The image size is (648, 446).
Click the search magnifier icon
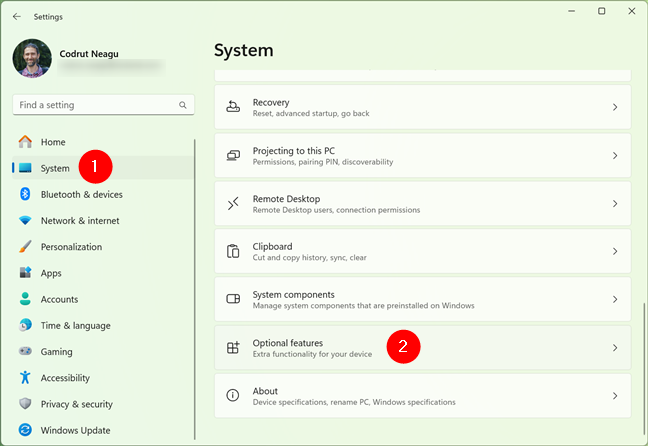click(x=183, y=105)
